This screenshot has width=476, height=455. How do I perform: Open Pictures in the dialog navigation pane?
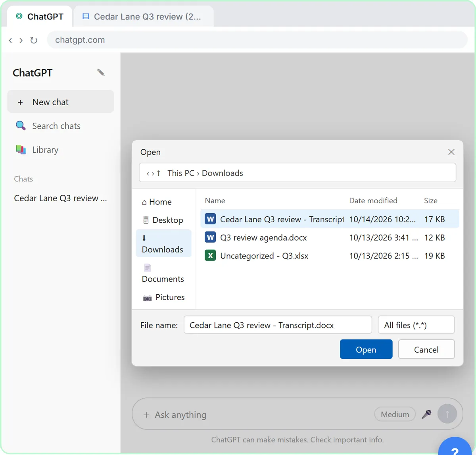pyautogui.click(x=164, y=297)
